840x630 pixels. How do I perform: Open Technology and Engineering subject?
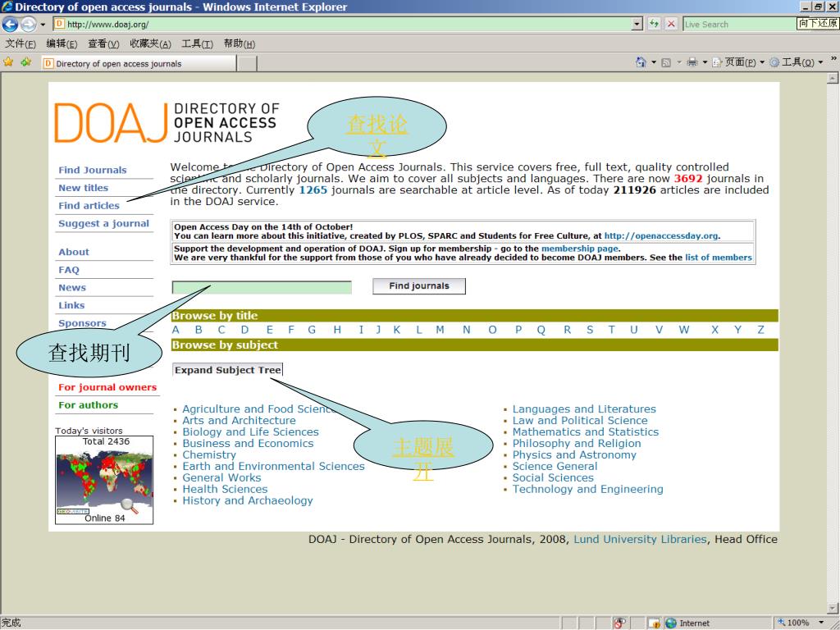(587, 489)
